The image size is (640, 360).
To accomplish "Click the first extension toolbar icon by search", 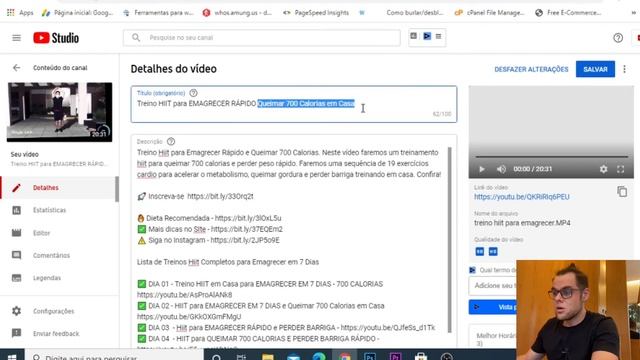I will coord(413,36).
